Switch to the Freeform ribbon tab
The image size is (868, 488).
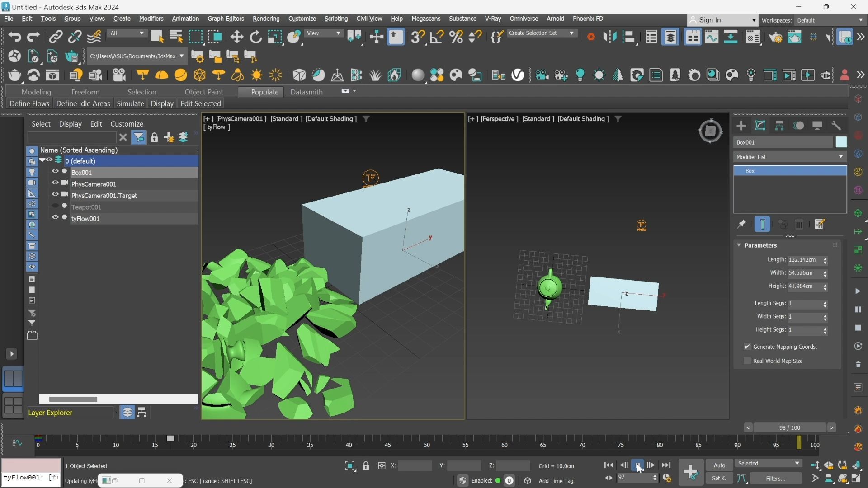tap(85, 92)
